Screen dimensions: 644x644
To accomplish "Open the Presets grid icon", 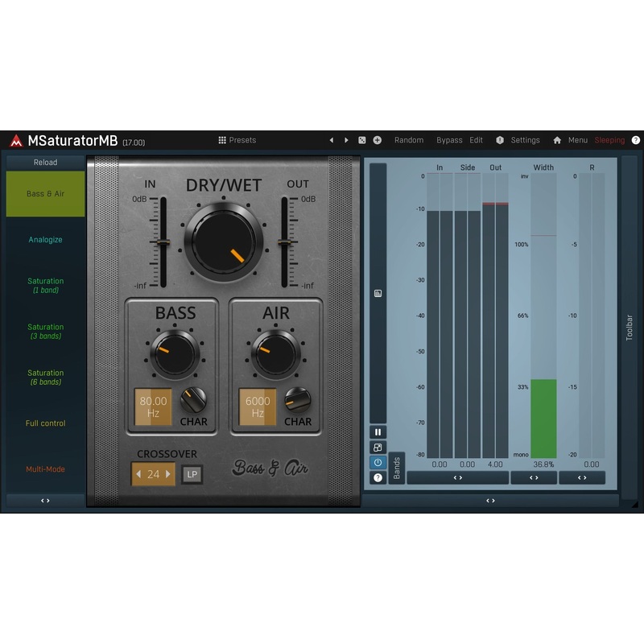I will (x=222, y=140).
